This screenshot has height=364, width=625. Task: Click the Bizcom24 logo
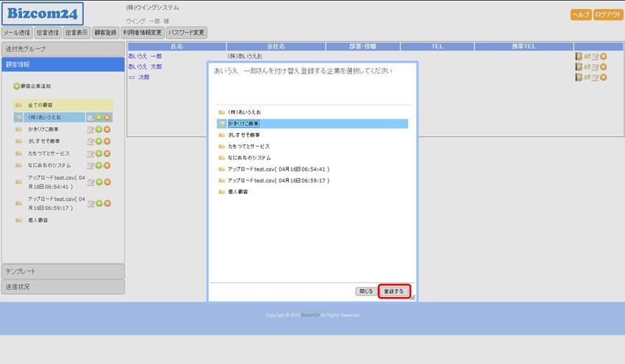[x=43, y=13]
